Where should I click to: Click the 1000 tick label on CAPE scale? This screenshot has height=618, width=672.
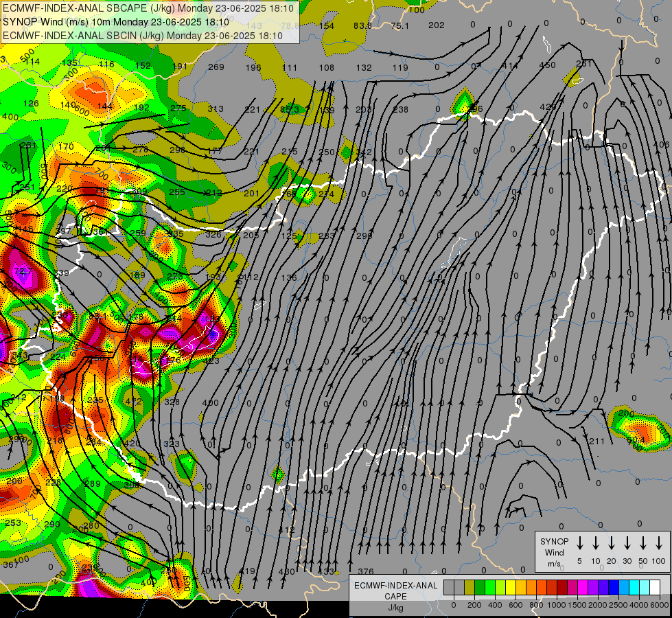556,605
